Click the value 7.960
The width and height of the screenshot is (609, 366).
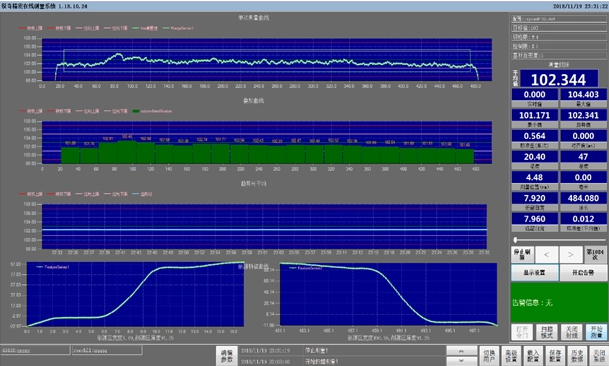(534, 219)
